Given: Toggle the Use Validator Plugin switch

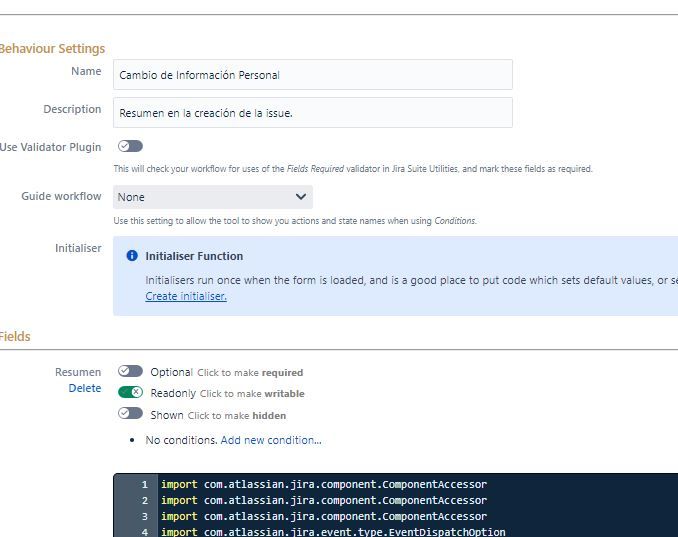Looking at the screenshot, I should pos(130,146).
